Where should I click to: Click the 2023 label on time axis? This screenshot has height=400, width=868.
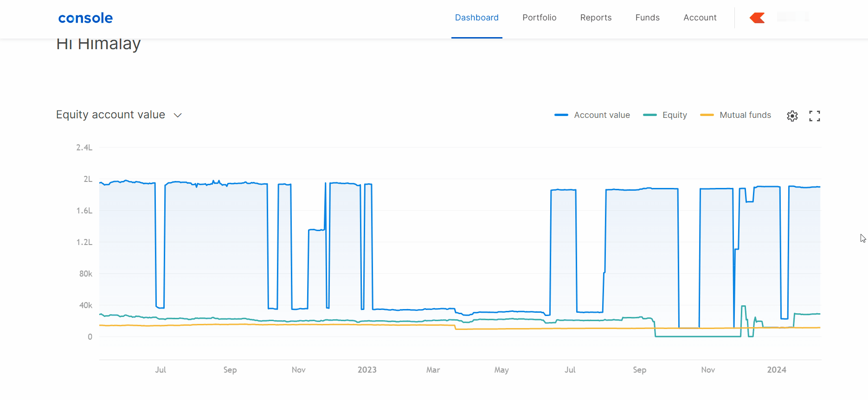point(367,370)
